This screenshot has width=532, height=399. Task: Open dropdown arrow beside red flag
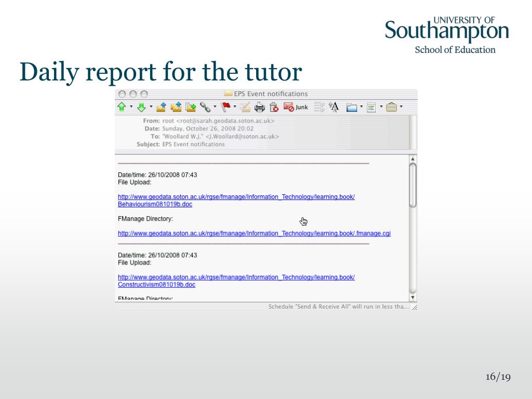pos(235,107)
